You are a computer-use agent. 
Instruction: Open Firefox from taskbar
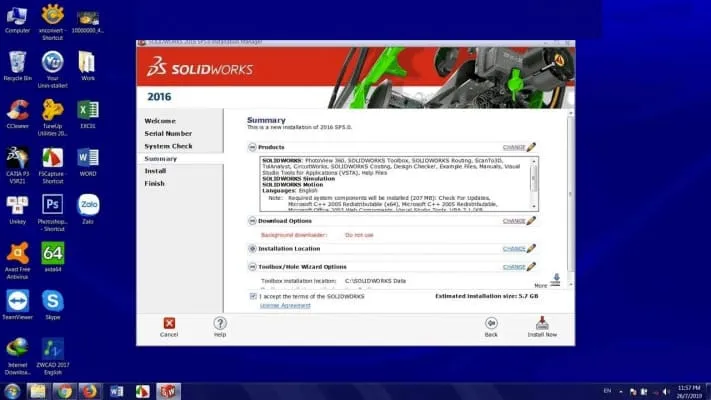point(89,391)
